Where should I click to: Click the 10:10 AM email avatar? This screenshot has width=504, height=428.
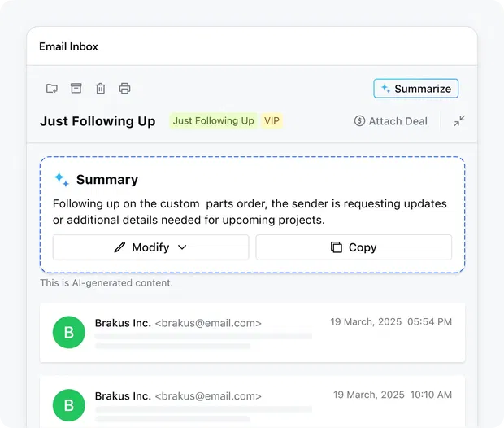pos(69,405)
